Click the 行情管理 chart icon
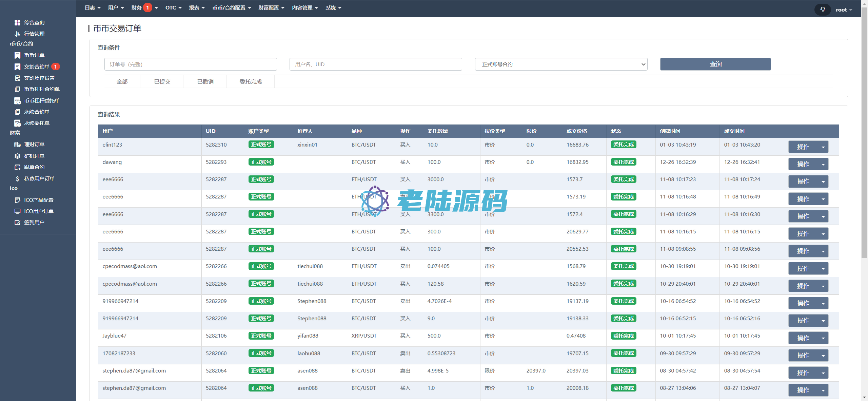Image resolution: width=868 pixels, height=401 pixels. point(17,34)
